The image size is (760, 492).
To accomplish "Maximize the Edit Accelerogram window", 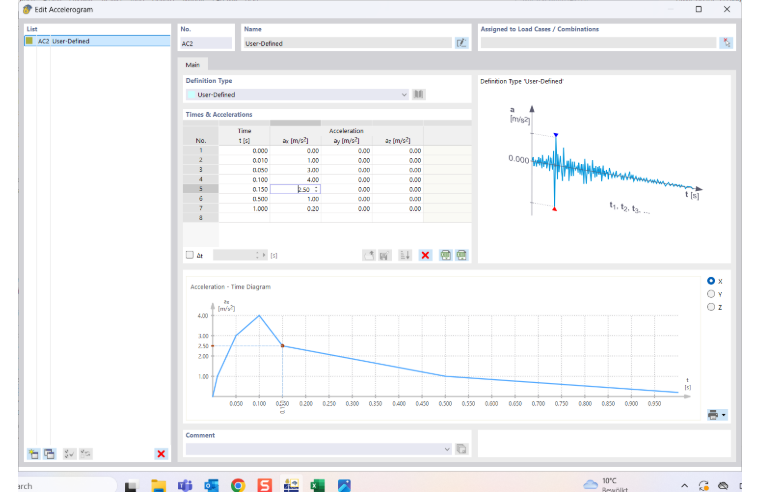I will pos(698,9).
